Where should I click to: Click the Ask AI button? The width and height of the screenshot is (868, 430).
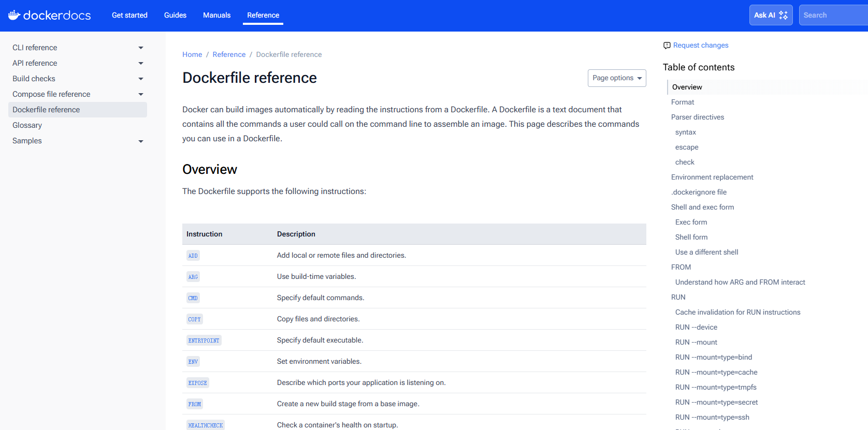(x=771, y=15)
